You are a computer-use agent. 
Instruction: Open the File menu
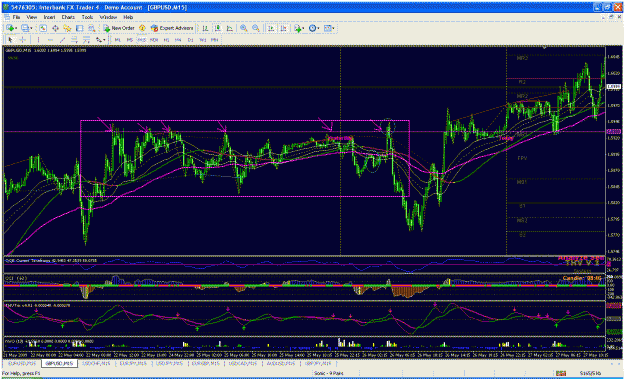pyautogui.click(x=16, y=18)
